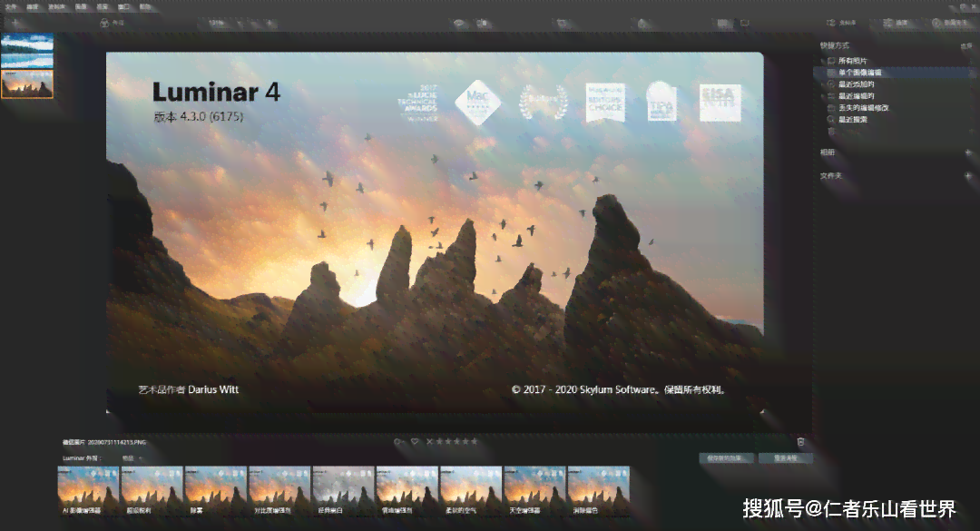Reject the photo with the X
Image resolution: width=980 pixels, height=531 pixels.
click(429, 441)
